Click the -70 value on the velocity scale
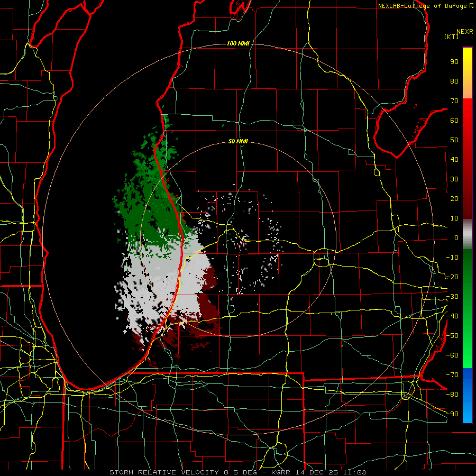The width and height of the screenshot is (476, 476). 452,375
